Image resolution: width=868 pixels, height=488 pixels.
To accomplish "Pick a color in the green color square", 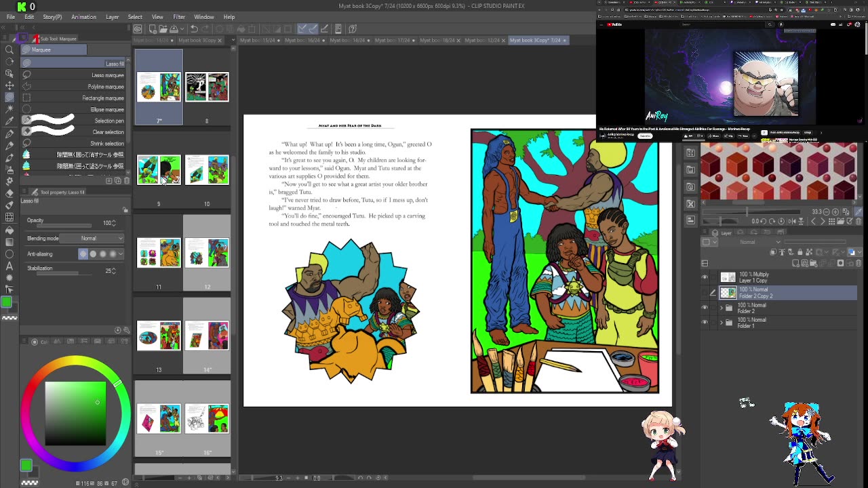I will (75, 413).
